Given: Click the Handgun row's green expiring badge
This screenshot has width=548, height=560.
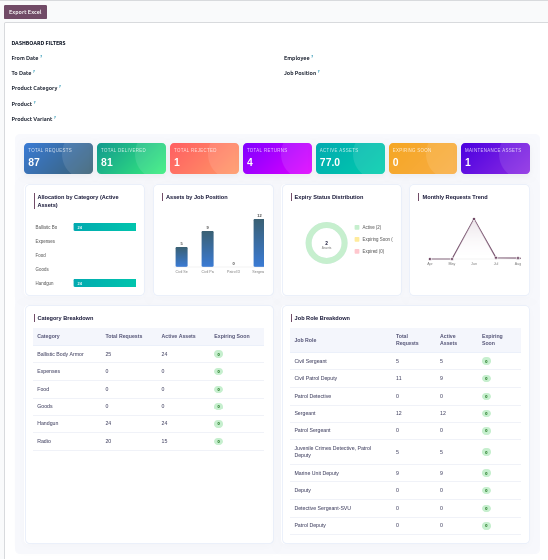Looking at the screenshot, I should pos(218,424).
